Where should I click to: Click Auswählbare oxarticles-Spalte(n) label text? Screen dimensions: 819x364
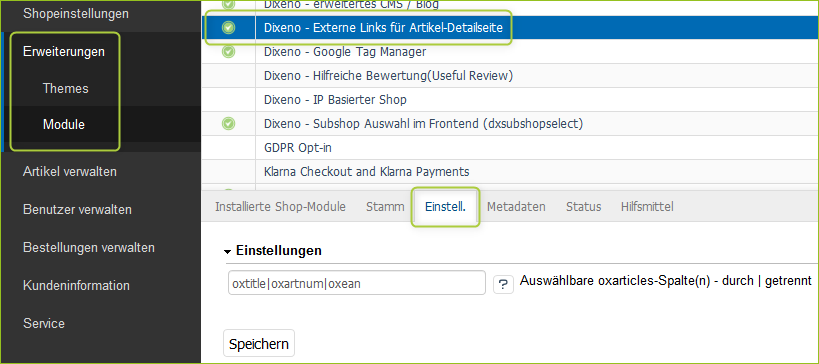tap(665, 281)
